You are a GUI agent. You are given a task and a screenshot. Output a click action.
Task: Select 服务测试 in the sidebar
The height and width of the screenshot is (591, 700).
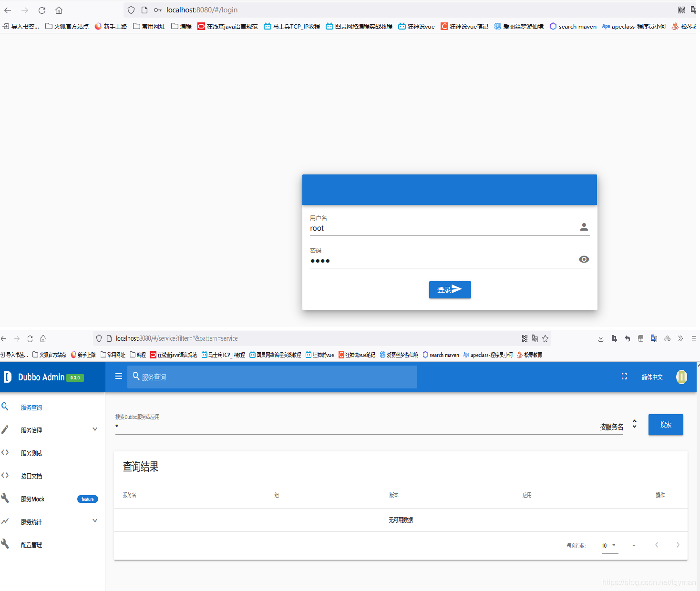point(52,453)
